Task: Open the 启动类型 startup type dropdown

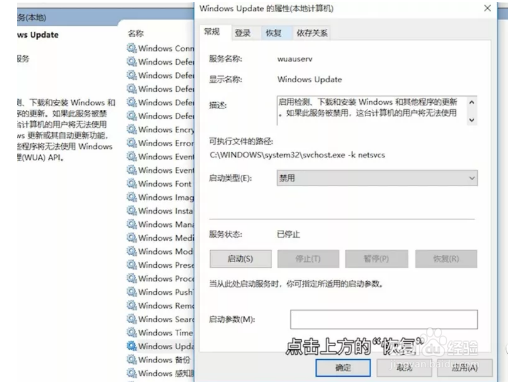Action: coord(377,178)
